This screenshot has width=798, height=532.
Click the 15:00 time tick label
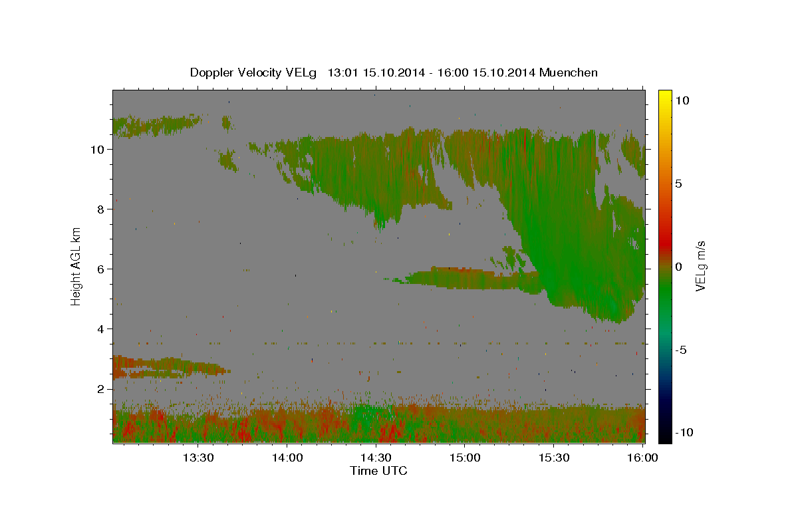pyautogui.click(x=465, y=458)
